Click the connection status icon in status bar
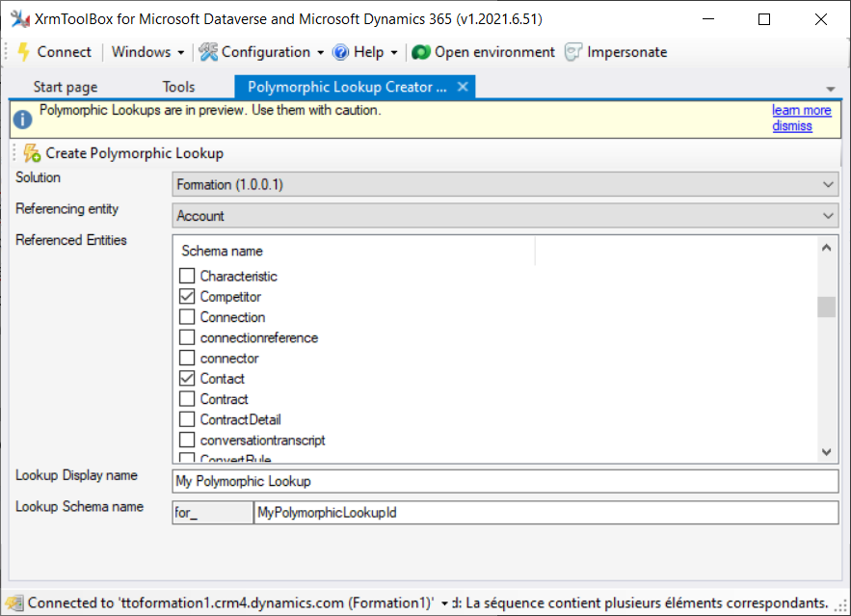This screenshot has width=851, height=616. click(14, 603)
